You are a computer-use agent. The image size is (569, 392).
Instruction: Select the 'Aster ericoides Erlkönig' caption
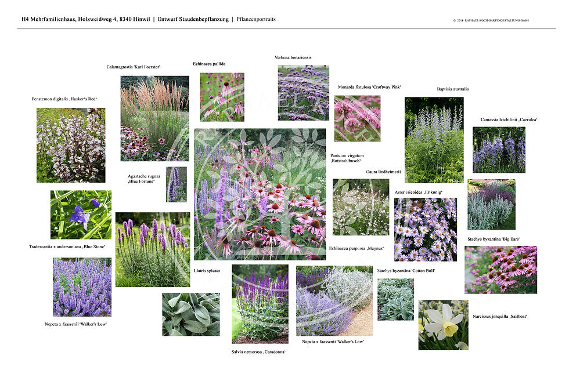(x=419, y=192)
